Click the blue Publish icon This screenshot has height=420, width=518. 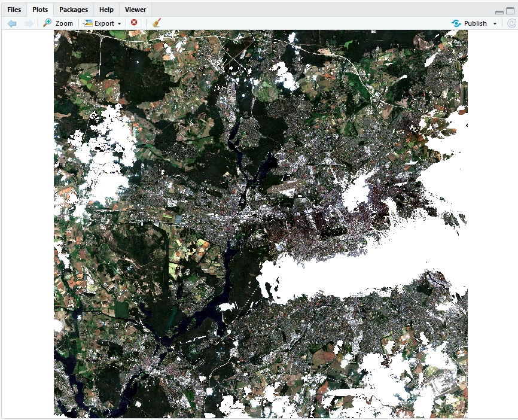click(456, 23)
